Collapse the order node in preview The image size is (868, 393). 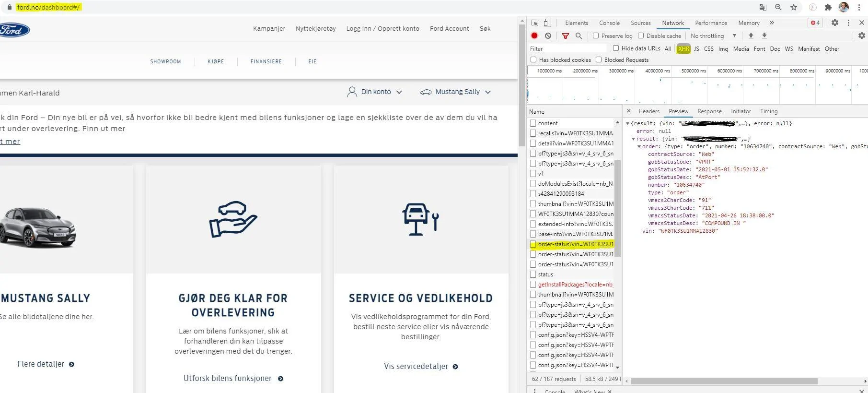(639, 146)
